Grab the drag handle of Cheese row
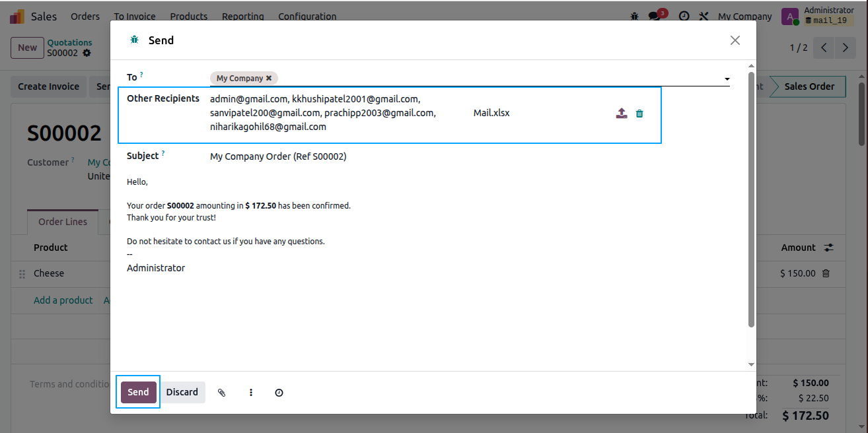 click(x=22, y=273)
